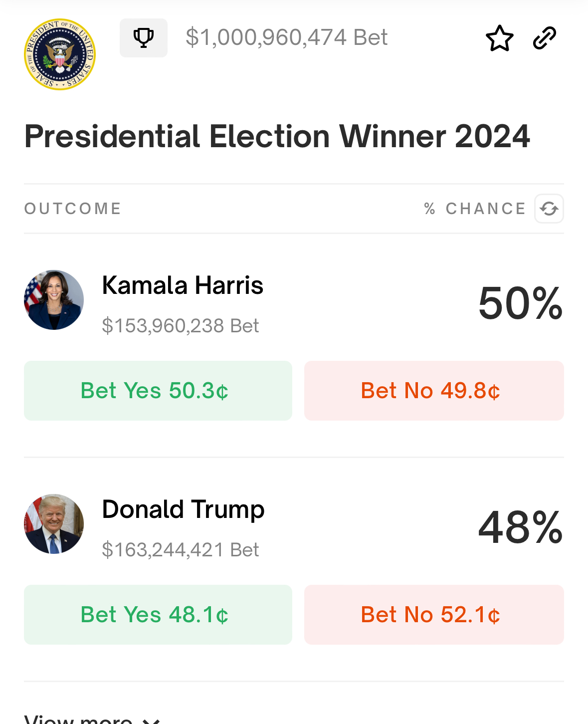Click Harris's 50% chance figure
Viewport: 588px width, 724px height.
tap(521, 303)
